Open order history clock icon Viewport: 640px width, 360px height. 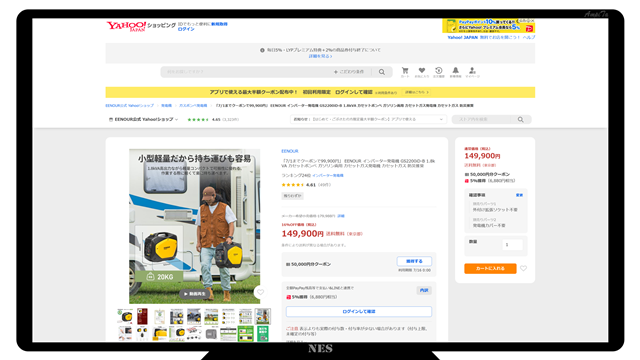point(439,72)
